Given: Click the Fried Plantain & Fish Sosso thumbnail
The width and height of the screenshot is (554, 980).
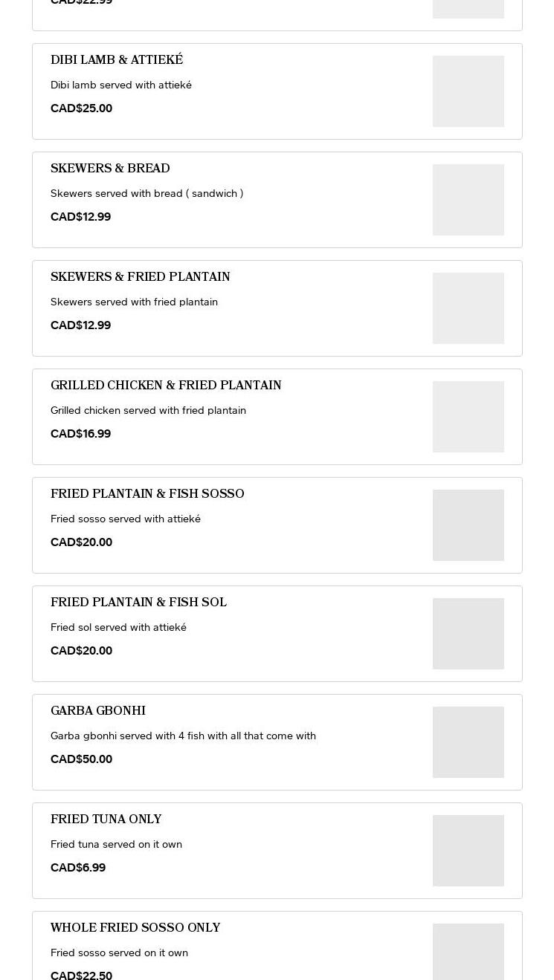Looking at the screenshot, I should pyautogui.click(x=468, y=525).
